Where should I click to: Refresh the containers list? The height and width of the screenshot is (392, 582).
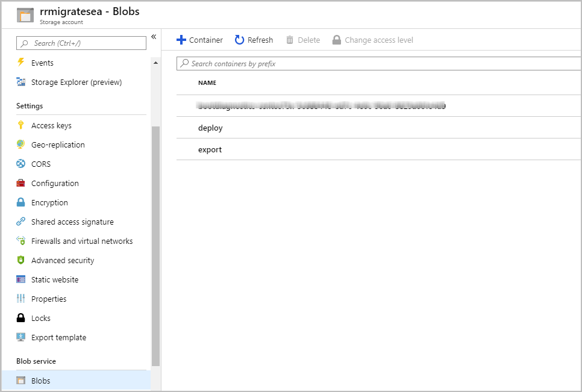pos(254,40)
